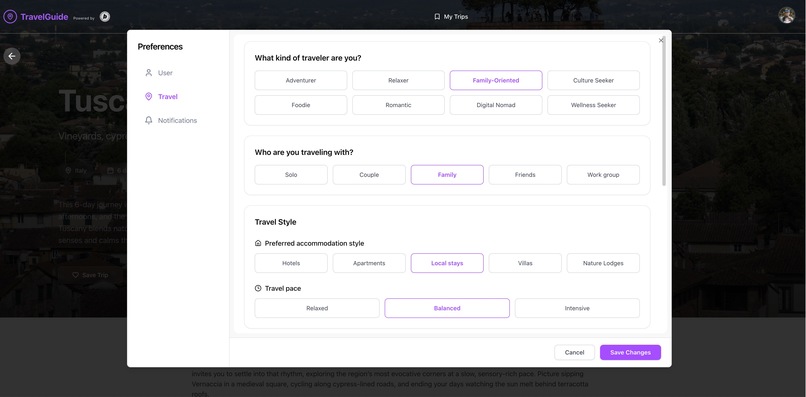Choose Work group as travel companion
The image size is (806, 397).
[603, 175]
